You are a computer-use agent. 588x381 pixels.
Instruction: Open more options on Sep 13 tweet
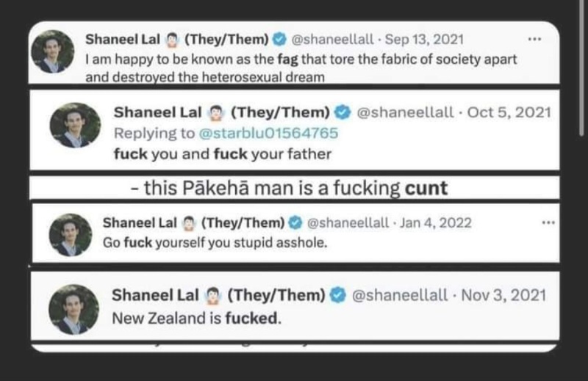point(534,39)
